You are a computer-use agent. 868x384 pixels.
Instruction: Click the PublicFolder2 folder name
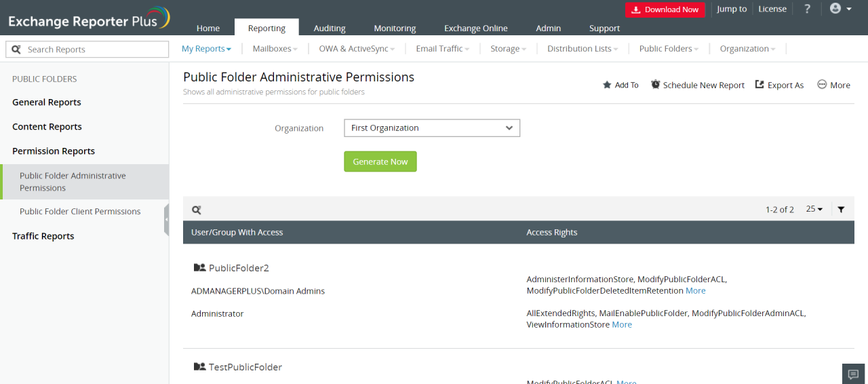point(239,268)
